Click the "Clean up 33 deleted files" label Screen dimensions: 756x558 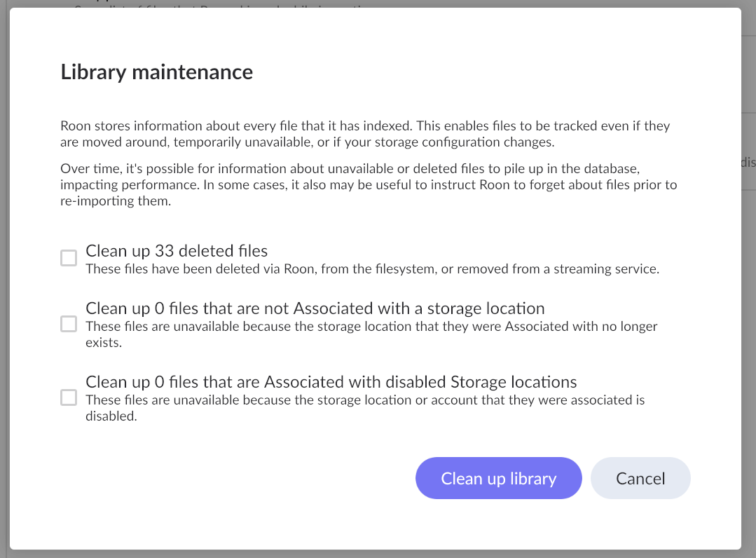[177, 251]
